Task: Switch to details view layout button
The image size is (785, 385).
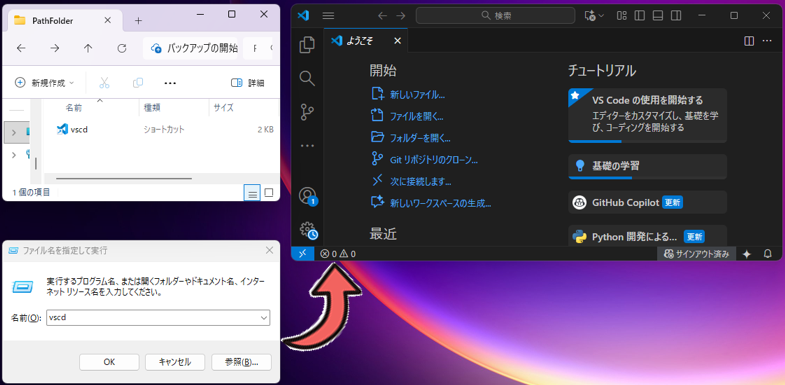Action: click(253, 193)
